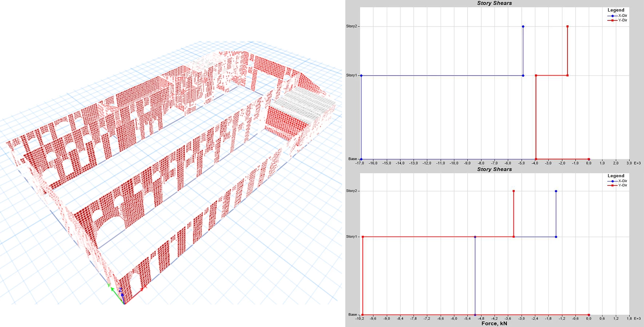
Task: Click the -10,2 tick label on lower chart
Action: (x=360, y=319)
